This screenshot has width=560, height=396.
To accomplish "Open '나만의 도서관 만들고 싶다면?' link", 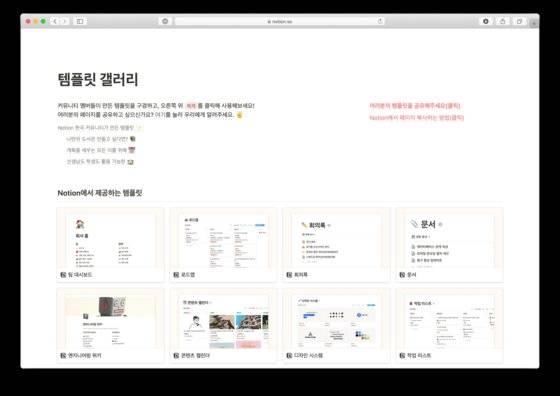I will [x=97, y=139].
